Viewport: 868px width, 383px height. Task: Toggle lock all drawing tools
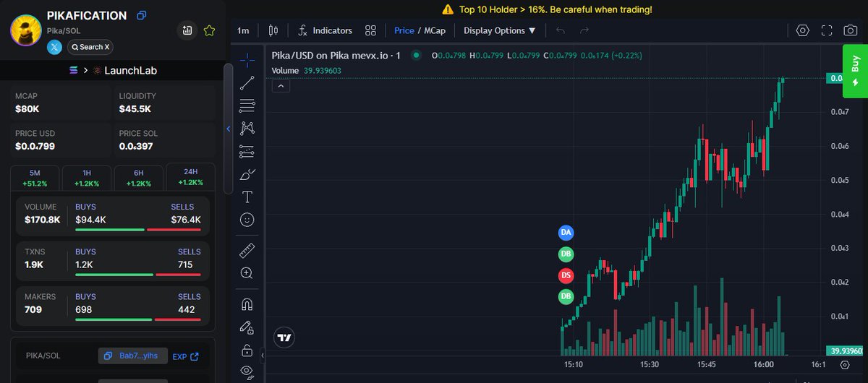(247, 350)
